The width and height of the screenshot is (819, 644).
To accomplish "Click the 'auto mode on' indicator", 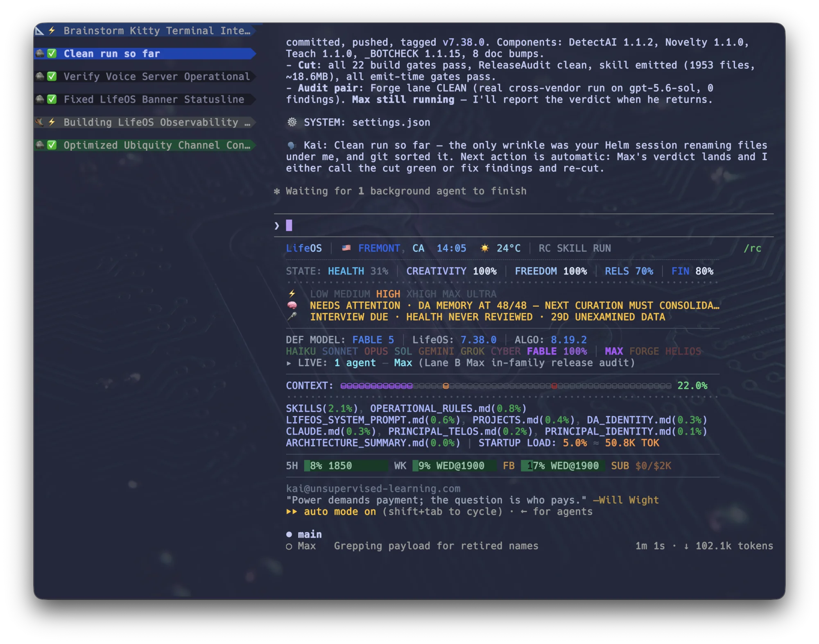I will pos(340,512).
